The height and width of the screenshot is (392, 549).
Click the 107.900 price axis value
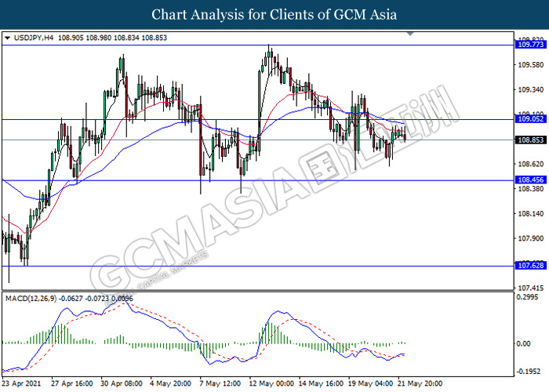[x=531, y=238]
